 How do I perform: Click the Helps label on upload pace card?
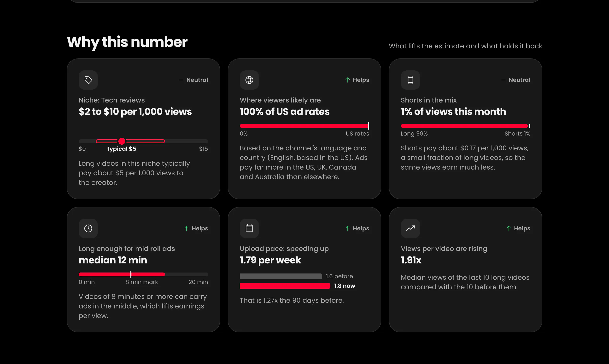click(x=361, y=228)
